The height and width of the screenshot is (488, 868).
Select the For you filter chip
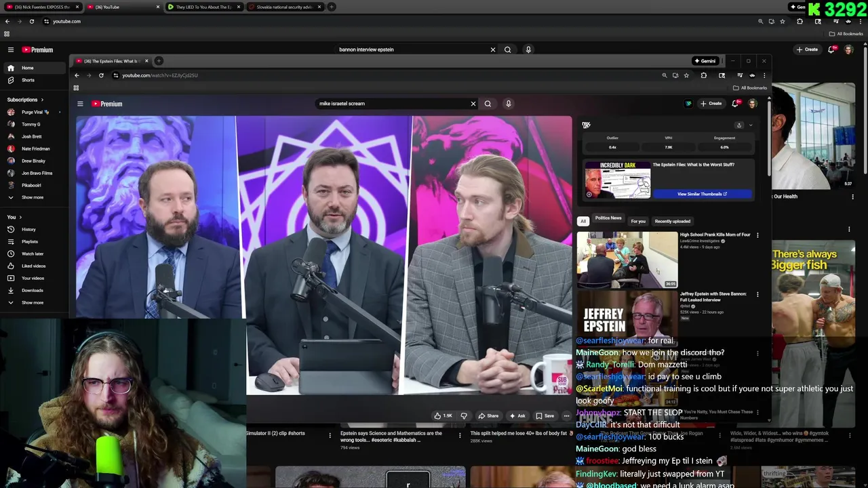[x=638, y=221]
